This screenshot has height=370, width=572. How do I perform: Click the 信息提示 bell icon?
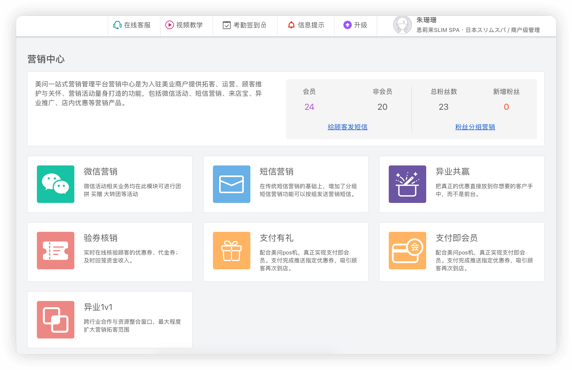[x=291, y=25]
